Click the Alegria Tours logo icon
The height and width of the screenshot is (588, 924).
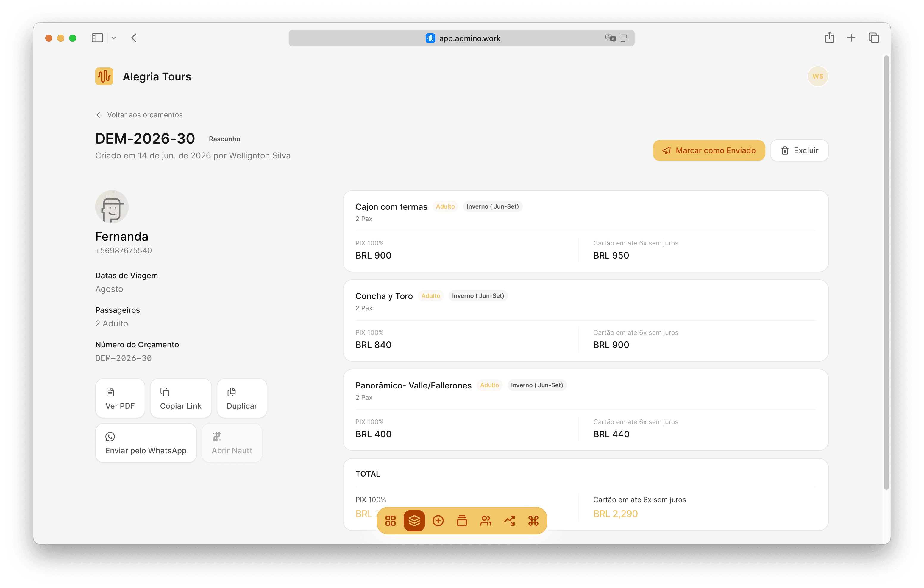[104, 76]
